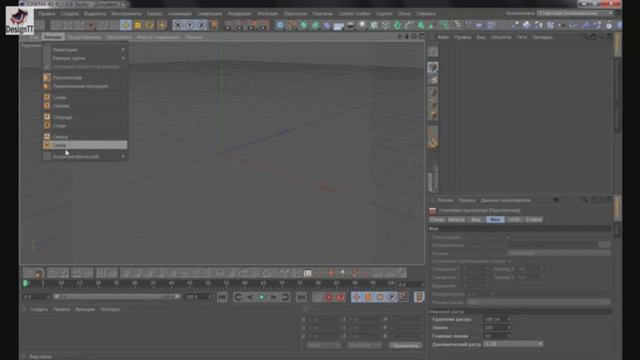Select the Move tool in top toolbar

click(126, 25)
